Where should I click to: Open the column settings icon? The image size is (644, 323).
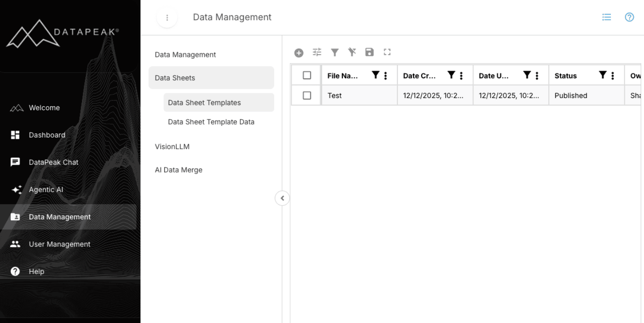(x=317, y=52)
